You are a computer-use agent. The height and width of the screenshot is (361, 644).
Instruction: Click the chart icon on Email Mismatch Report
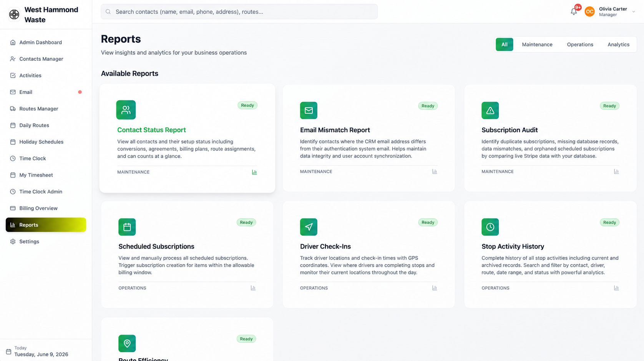435,171
